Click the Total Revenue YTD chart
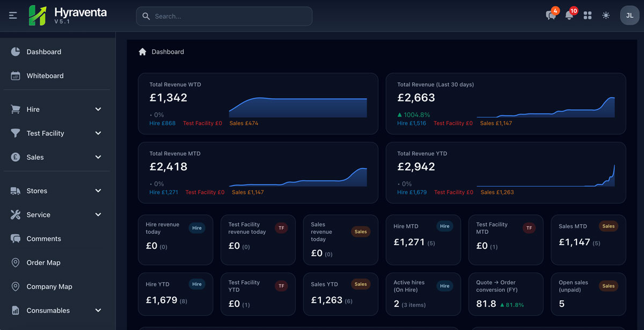 [546, 175]
